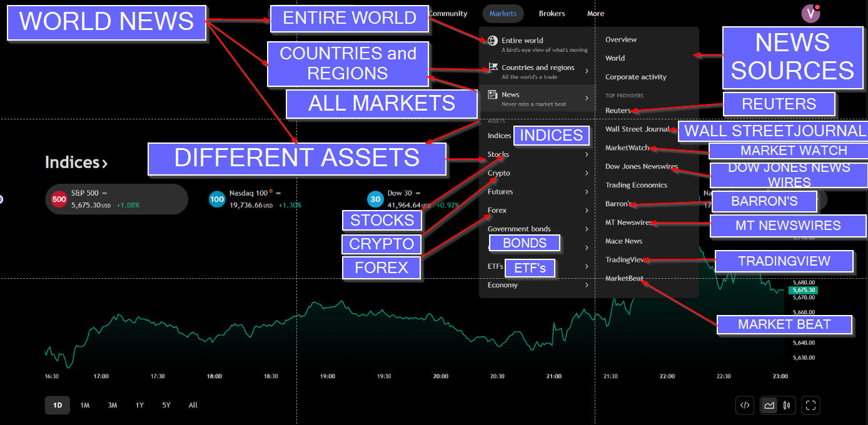Click the newspaper icon next to News
This screenshot has width=868, height=425.
[492, 95]
